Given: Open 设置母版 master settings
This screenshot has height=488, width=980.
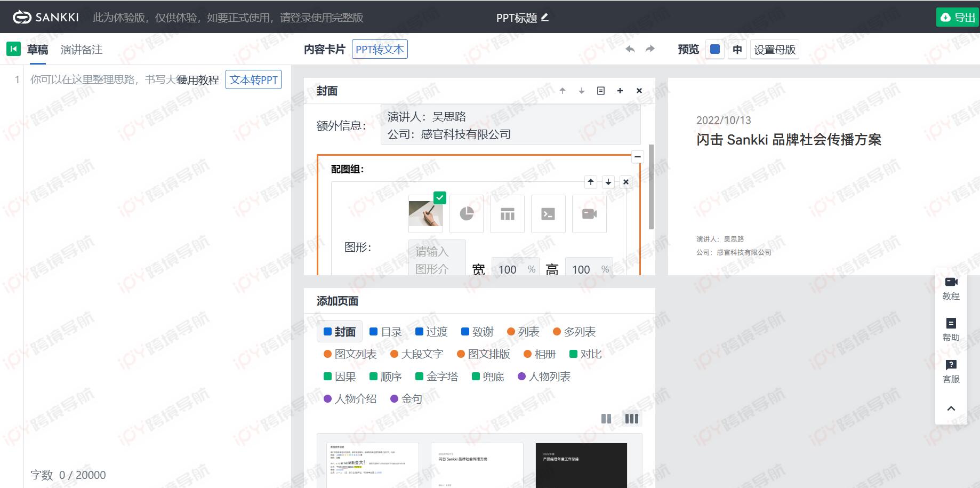Looking at the screenshot, I should click(774, 49).
